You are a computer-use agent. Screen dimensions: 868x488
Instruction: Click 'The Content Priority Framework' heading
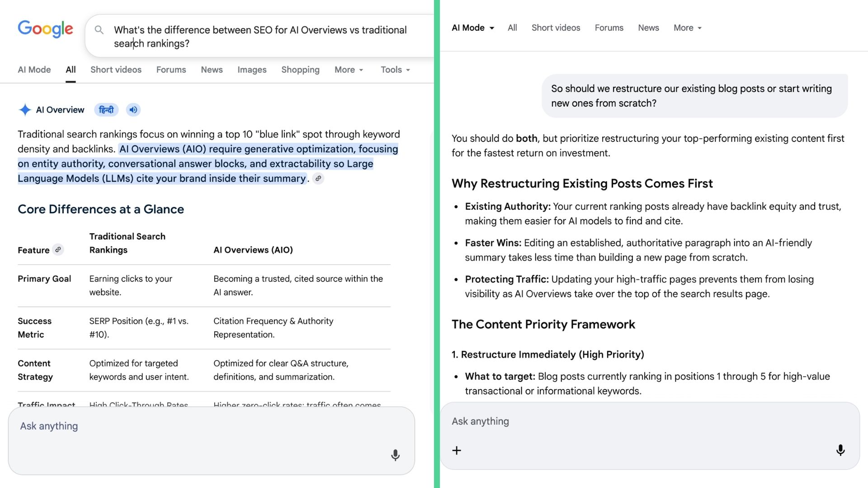tap(543, 324)
